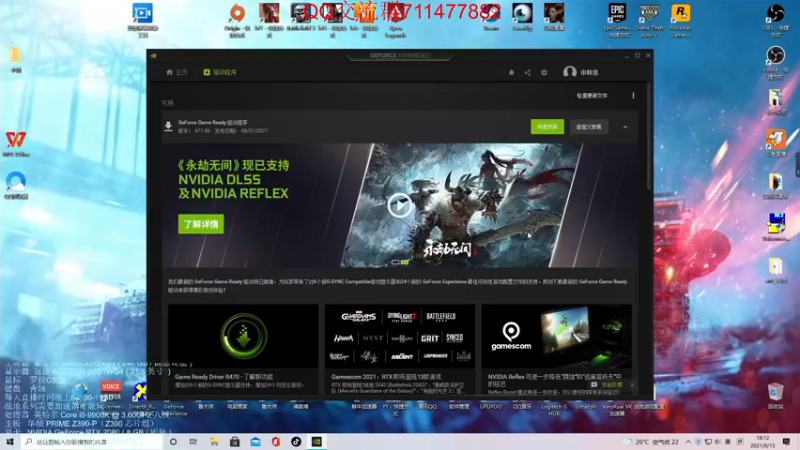The image size is (800, 450).
Task: Open the Epic Games Launcher desktop icon
Action: [x=617, y=20]
